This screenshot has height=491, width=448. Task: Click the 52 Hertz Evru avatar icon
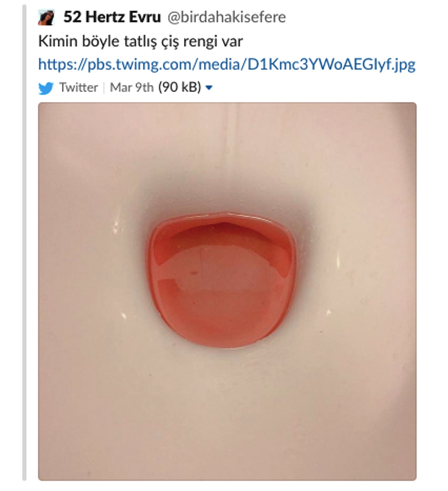coord(46,18)
